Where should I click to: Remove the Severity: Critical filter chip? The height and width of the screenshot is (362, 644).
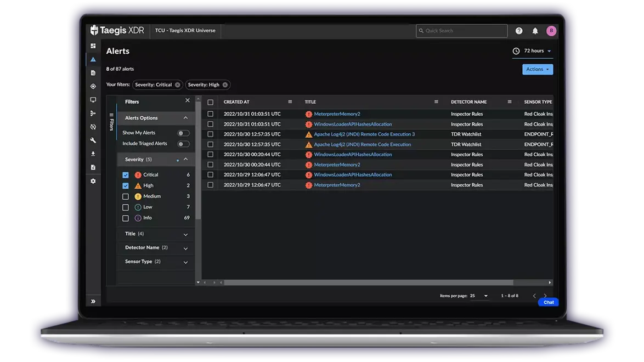tap(177, 85)
